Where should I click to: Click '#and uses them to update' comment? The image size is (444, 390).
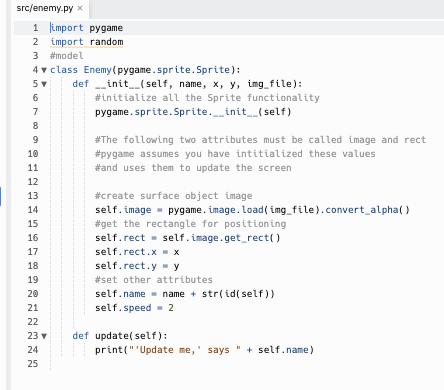tap(193, 168)
